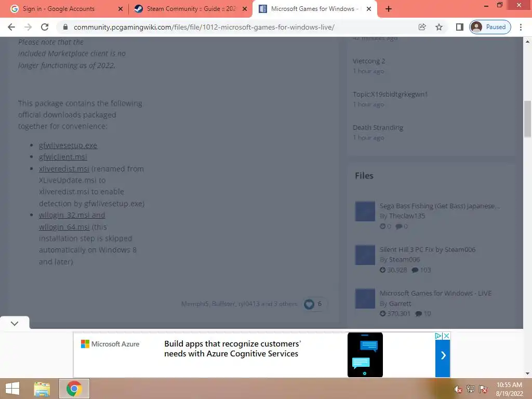
Task: Visit Theclaw135 author profile
Action: click(407, 216)
